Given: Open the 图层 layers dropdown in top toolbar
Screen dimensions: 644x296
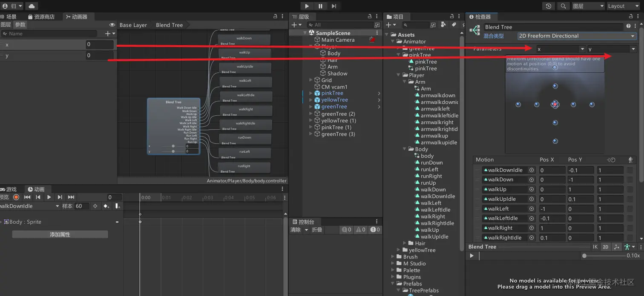Looking at the screenshot, I should [x=588, y=6].
